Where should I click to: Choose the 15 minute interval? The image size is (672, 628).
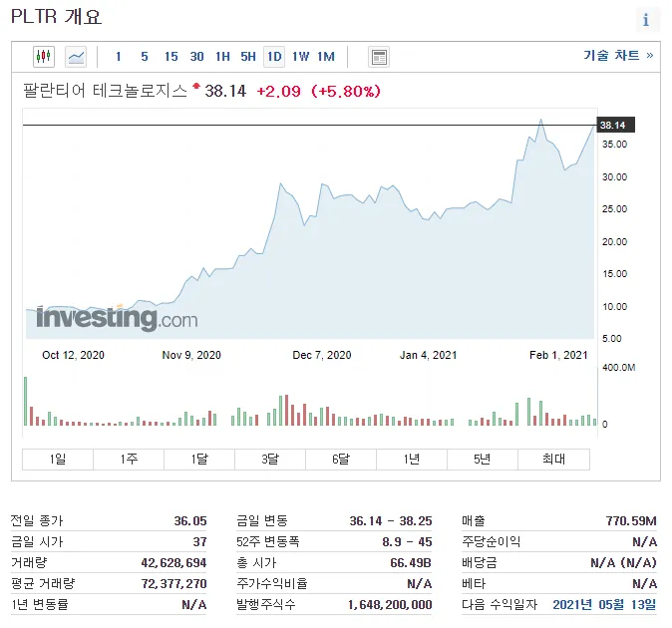tap(171, 57)
